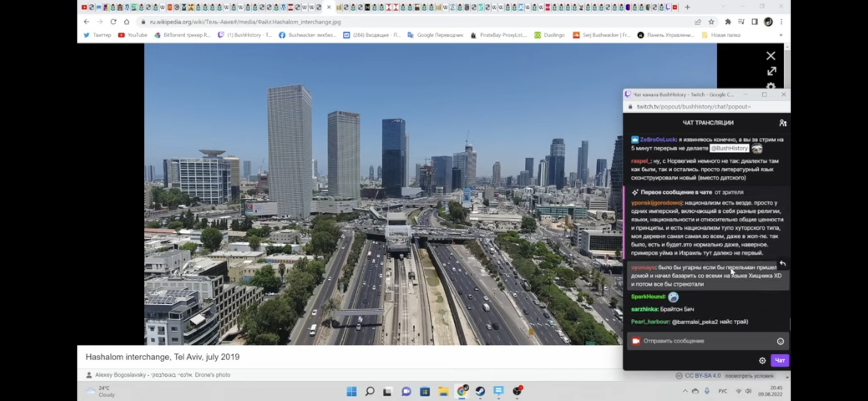The image size is (868, 401).
Task: Go back in the Wikipedia browser window
Action: (x=86, y=22)
